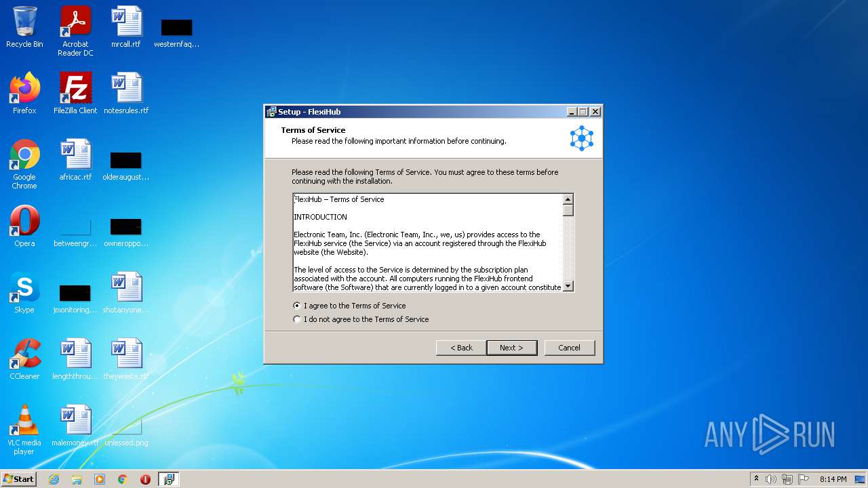
Task: Open malemoney.rtf document icon
Action: click(x=75, y=426)
